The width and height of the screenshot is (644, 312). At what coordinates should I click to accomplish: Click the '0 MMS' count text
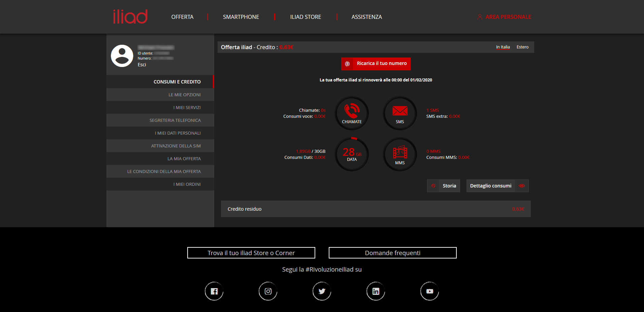(x=433, y=151)
